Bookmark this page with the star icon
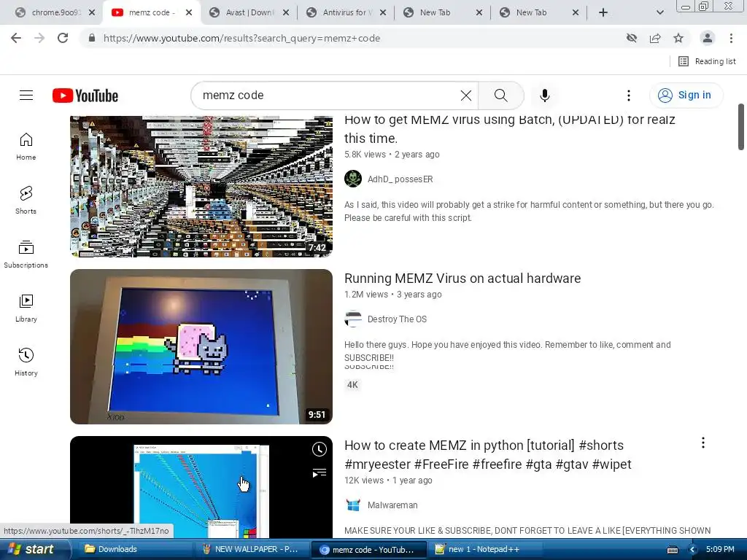The height and width of the screenshot is (560, 747). coord(678,38)
